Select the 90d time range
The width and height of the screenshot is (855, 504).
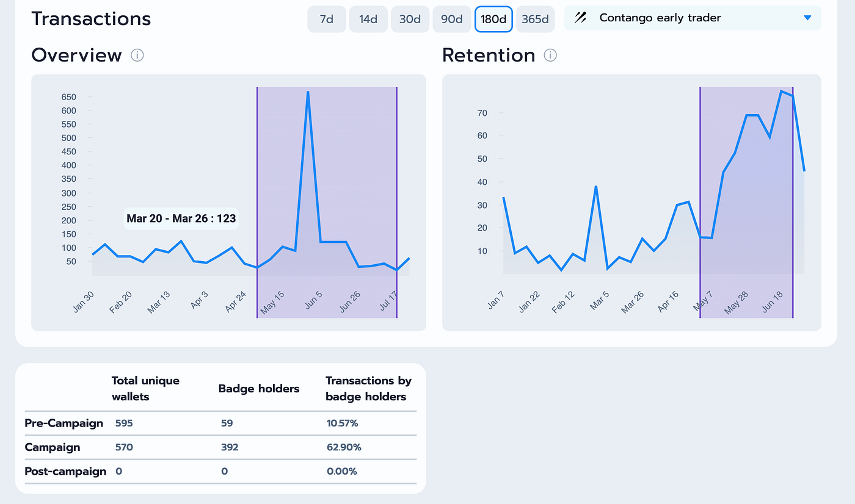(452, 19)
